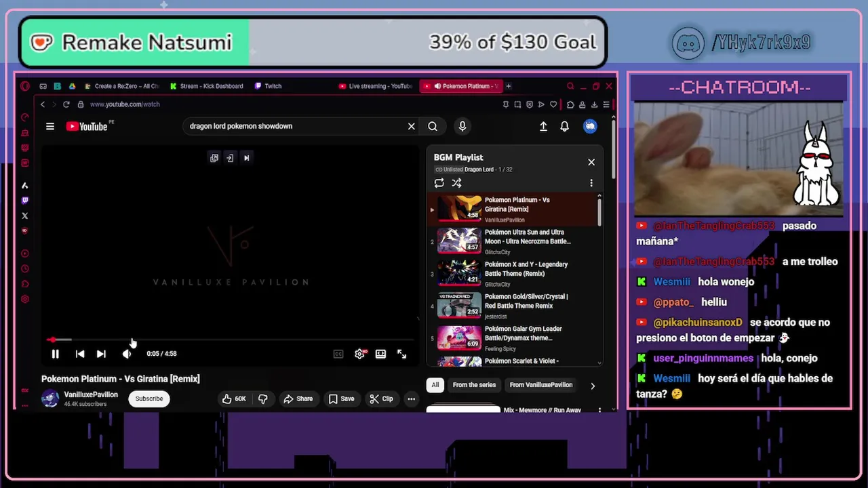Open video settings gear icon

pyautogui.click(x=359, y=354)
